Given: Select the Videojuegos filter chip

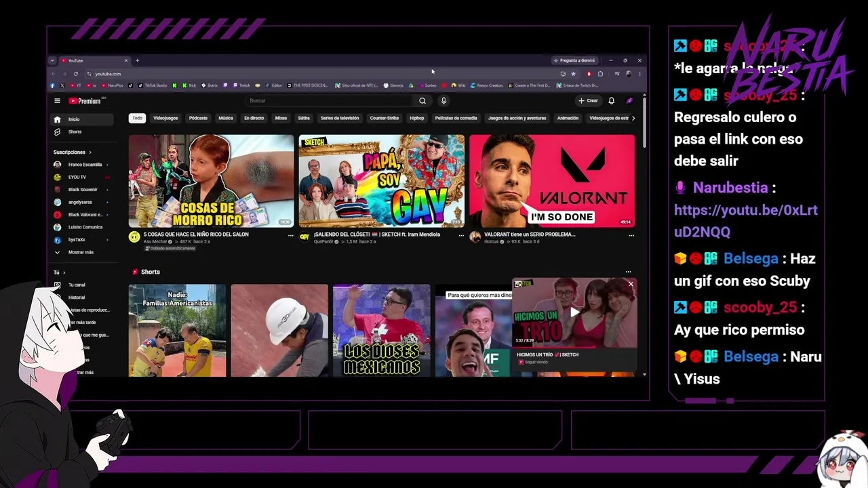Looking at the screenshot, I should (x=165, y=118).
